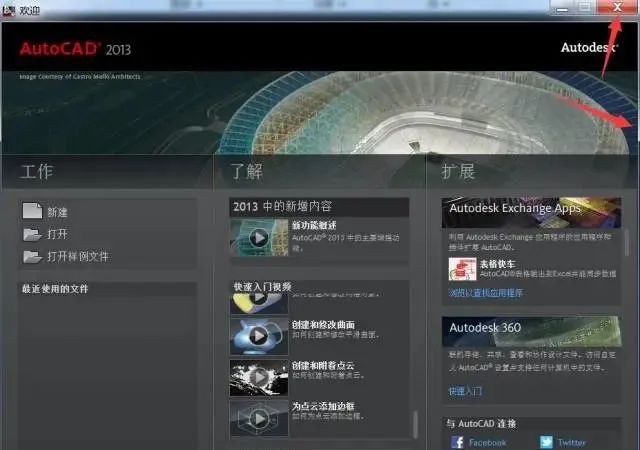
Task: Play the 创建和附着点云 video thumbnail
Action: [x=259, y=377]
